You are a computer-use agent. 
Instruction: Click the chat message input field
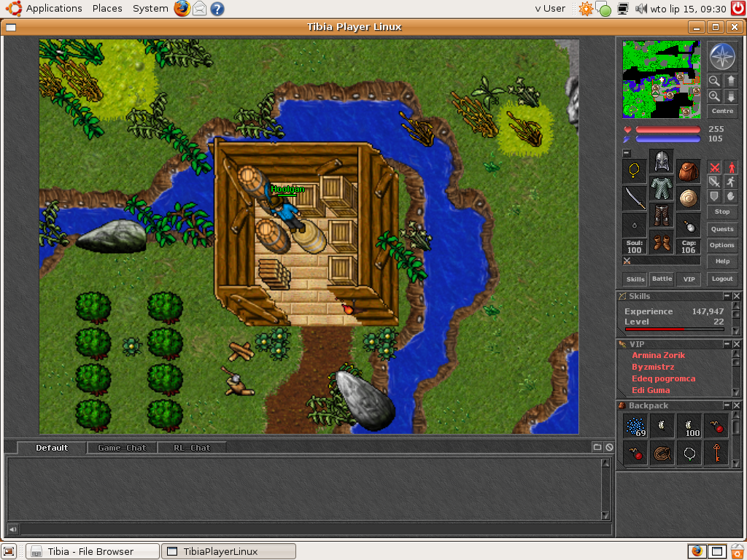tap(317, 529)
